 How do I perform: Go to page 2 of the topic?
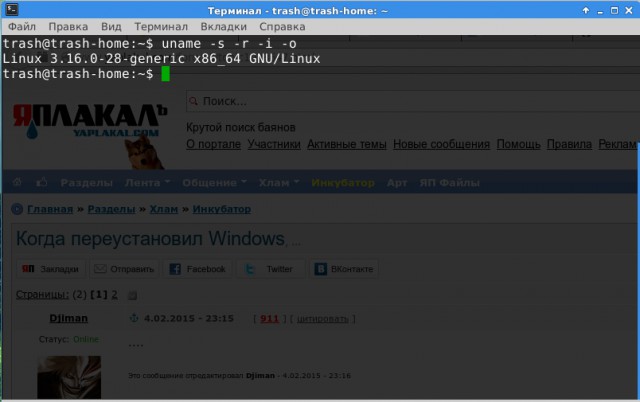pyautogui.click(x=114, y=294)
